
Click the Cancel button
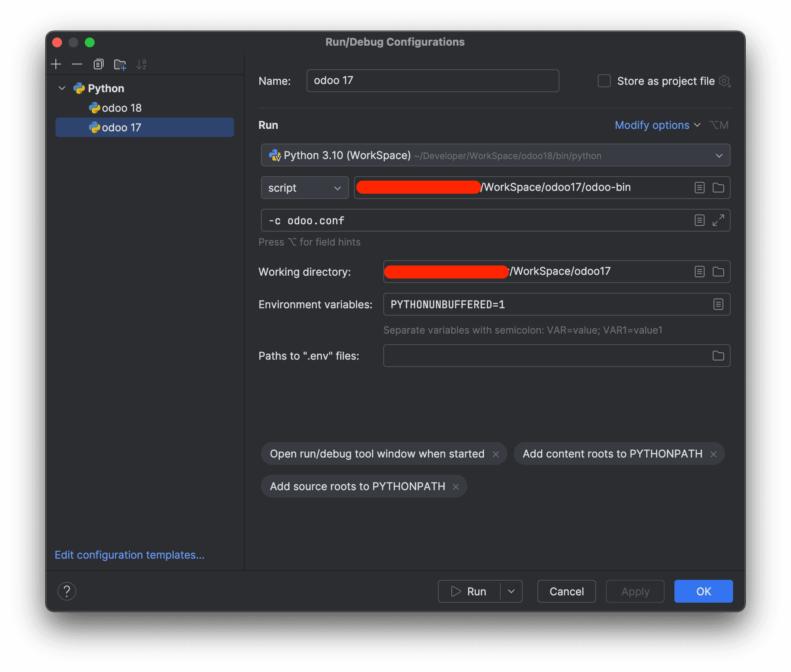tap(566, 591)
